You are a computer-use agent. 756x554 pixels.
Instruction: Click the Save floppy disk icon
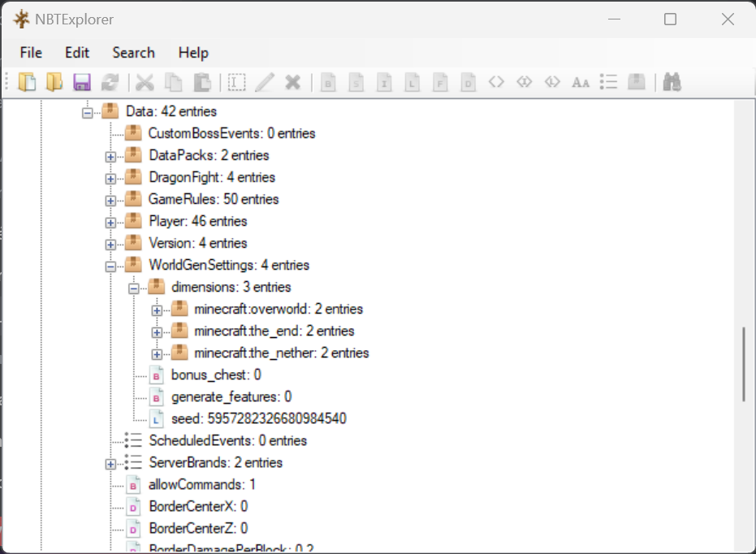pyautogui.click(x=81, y=82)
